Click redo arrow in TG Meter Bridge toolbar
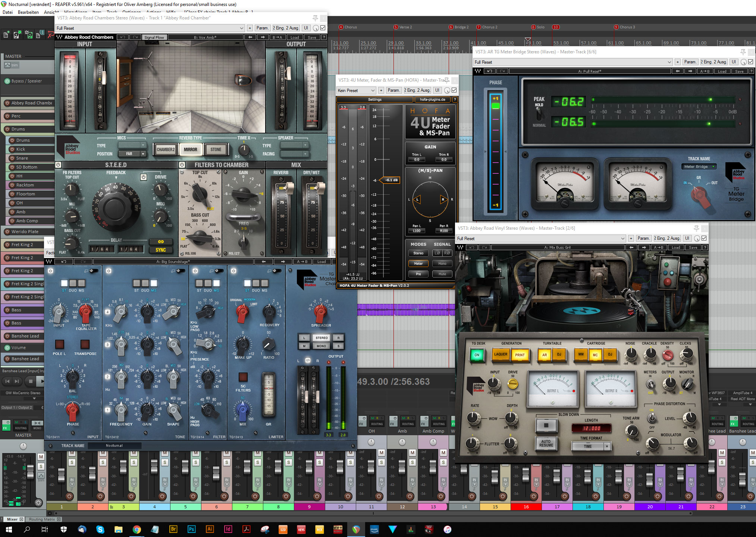Screen dimensions: 756x537 pos(502,71)
